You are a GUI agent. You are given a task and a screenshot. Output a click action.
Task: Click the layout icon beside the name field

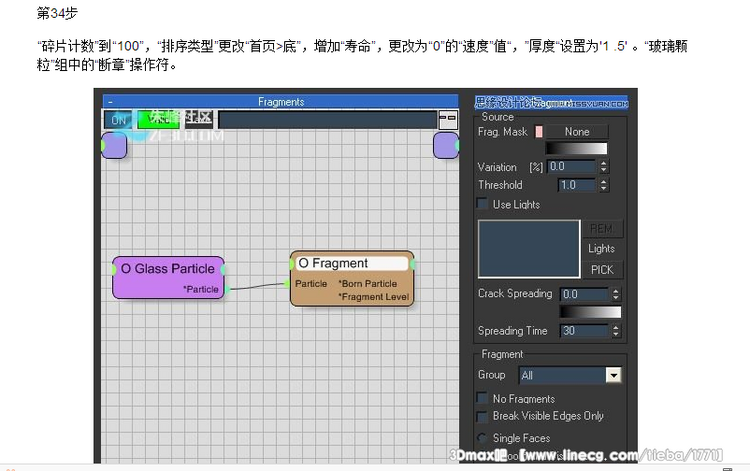point(448,120)
